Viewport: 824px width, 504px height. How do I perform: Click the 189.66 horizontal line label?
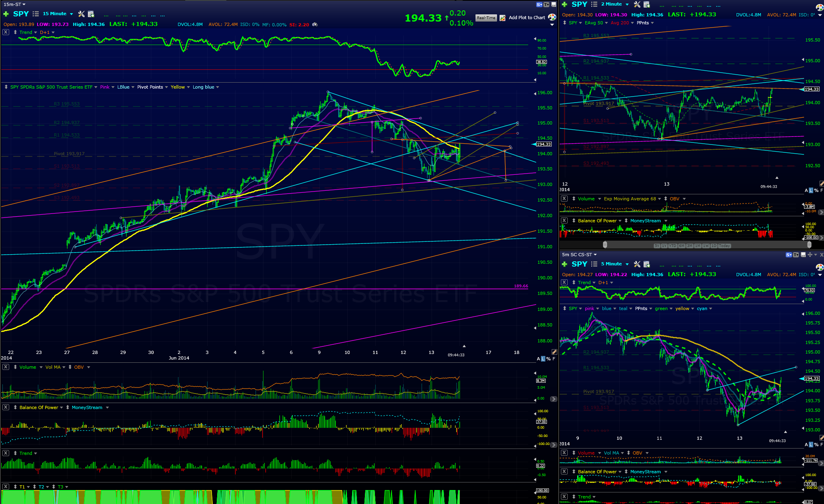(521, 286)
